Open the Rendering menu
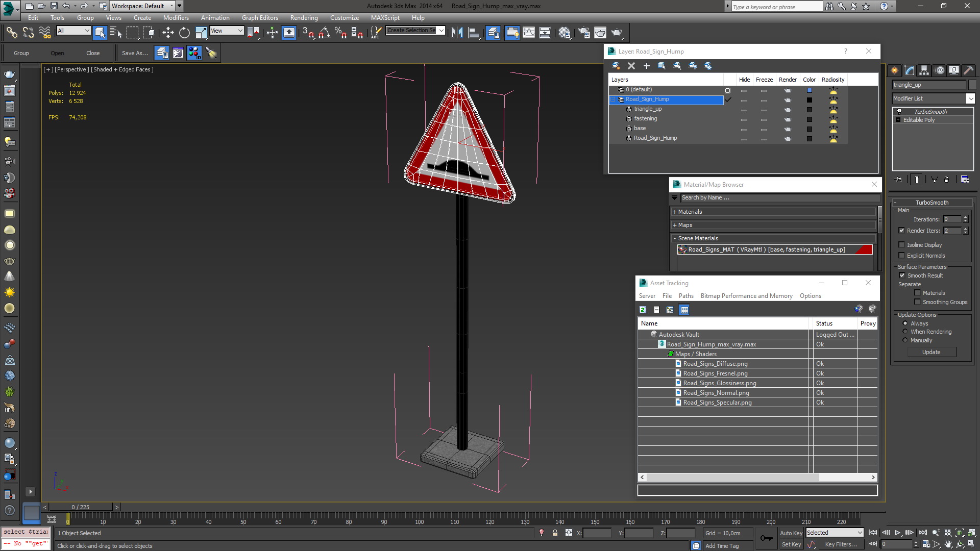 [304, 17]
